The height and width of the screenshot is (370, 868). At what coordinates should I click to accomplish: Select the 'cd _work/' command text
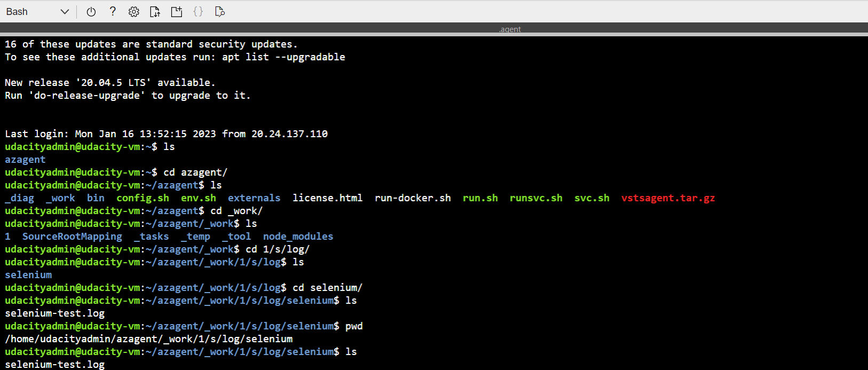(x=236, y=211)
